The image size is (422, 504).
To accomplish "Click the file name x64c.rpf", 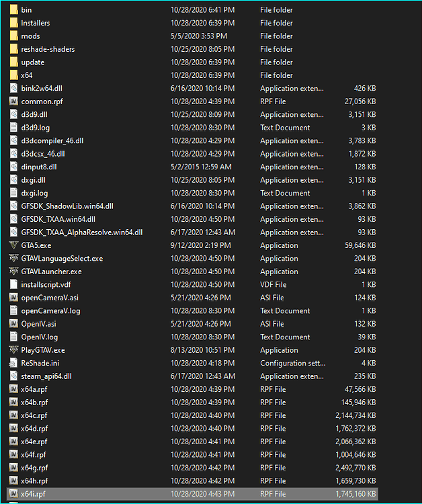I will (x=34, y=415).
